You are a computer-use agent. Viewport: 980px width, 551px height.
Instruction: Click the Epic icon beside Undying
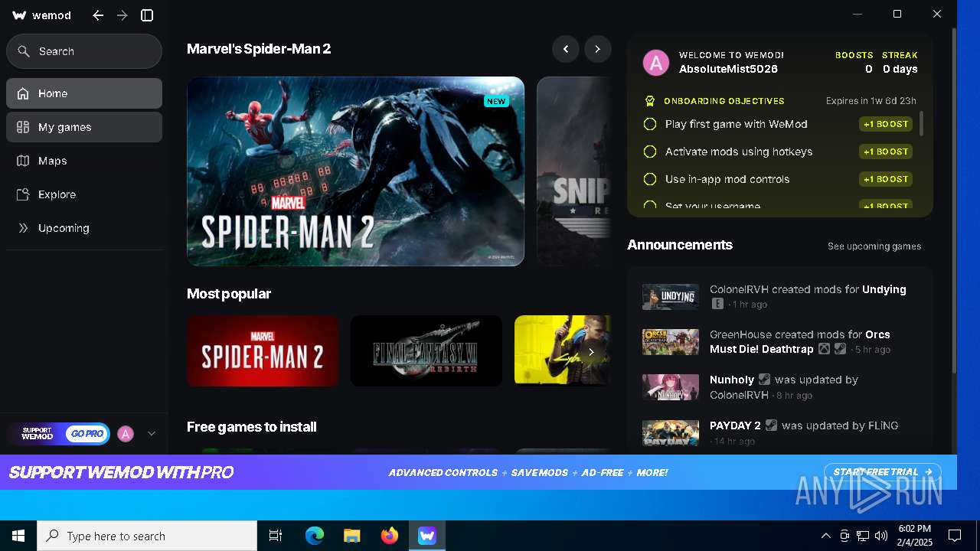(x=717, y=304)
